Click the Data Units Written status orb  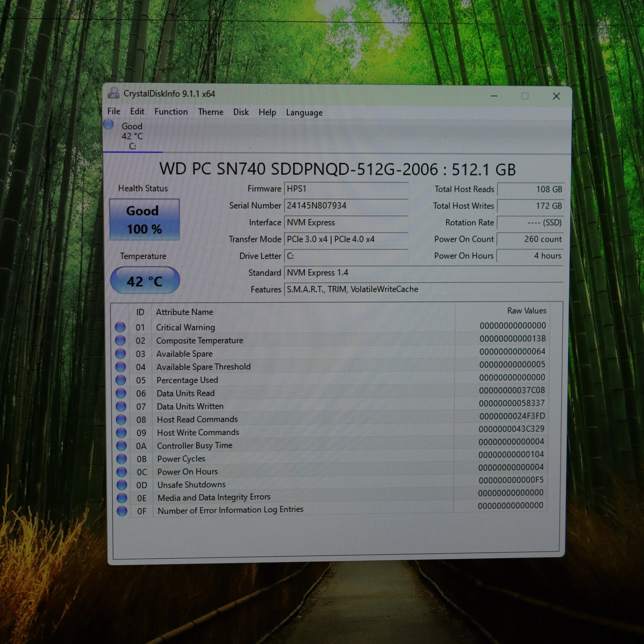coord(121,406)
